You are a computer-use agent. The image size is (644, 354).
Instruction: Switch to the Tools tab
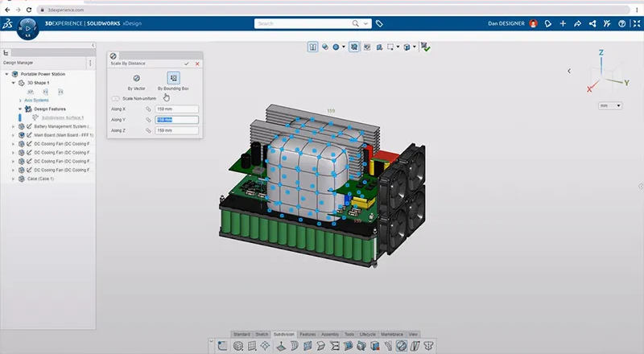(x=349, y=334)
